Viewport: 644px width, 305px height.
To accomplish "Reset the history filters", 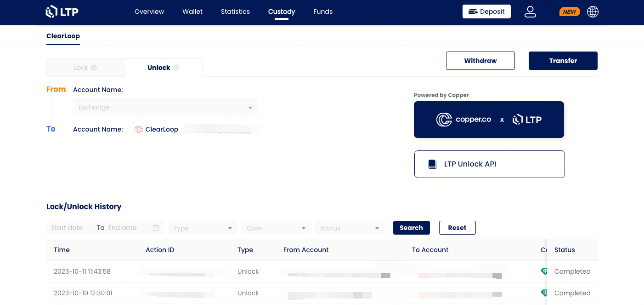I will pyautogui.click(x=457, y=228).
